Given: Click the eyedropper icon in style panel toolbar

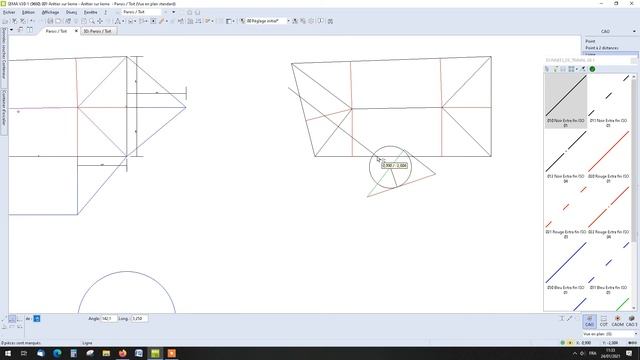Looking at the screenshot, I should click(x=583, y=69).
